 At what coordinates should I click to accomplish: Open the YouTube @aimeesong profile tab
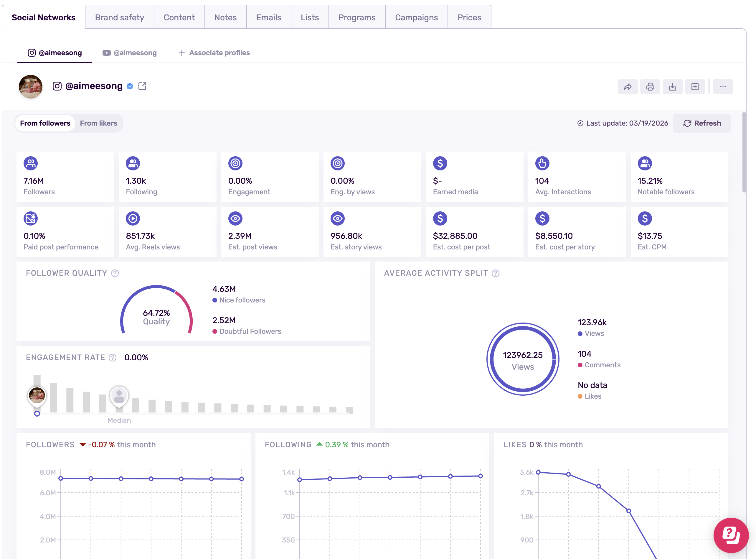tap(130, 53)
